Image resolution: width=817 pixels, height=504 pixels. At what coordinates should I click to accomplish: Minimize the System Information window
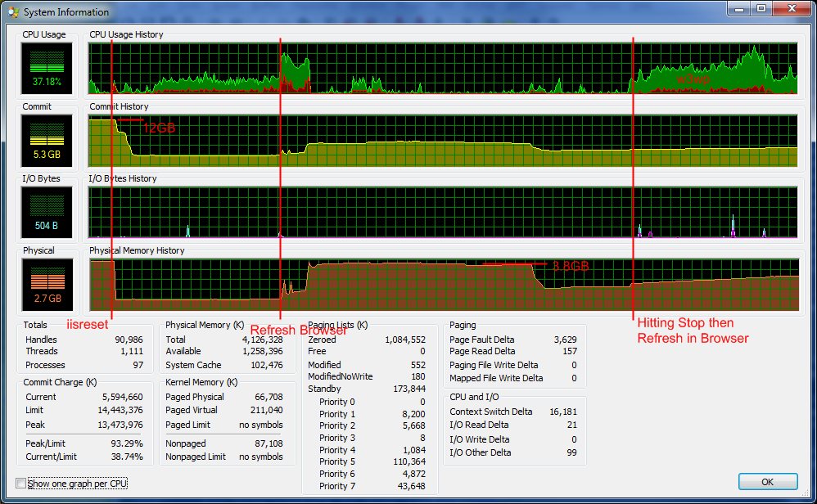(738, 8)
